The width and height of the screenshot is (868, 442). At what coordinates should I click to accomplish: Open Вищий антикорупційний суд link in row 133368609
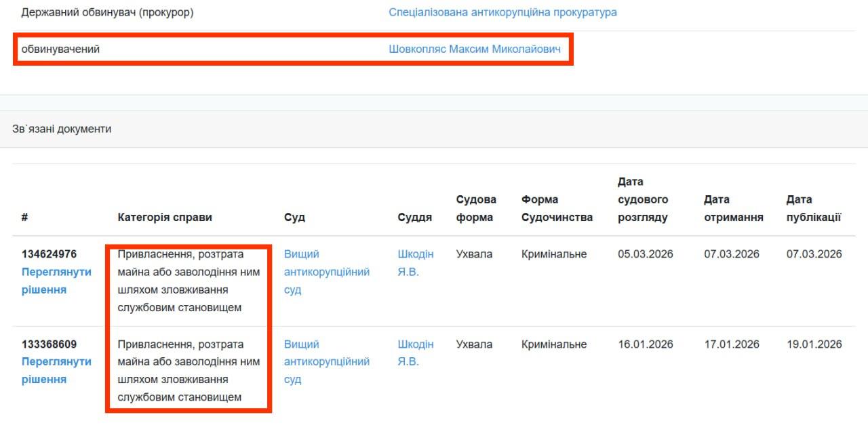[327, 361]
